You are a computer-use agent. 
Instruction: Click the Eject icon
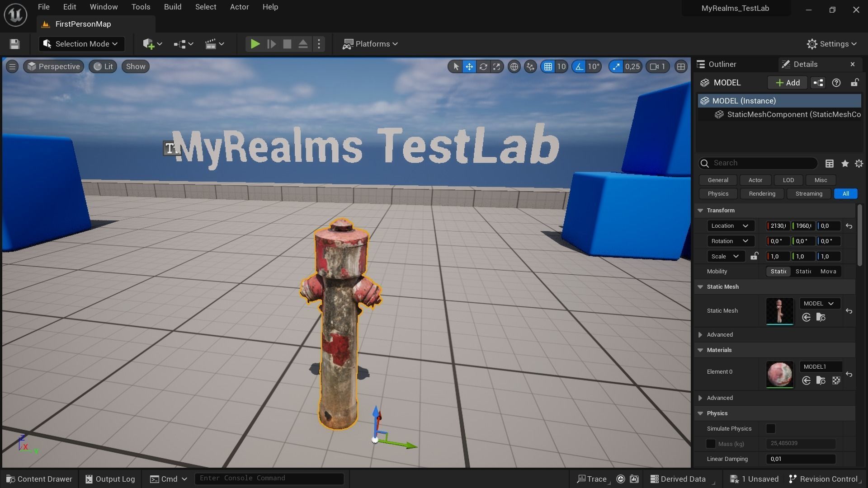pyautogui.click(x=303, y=44)
